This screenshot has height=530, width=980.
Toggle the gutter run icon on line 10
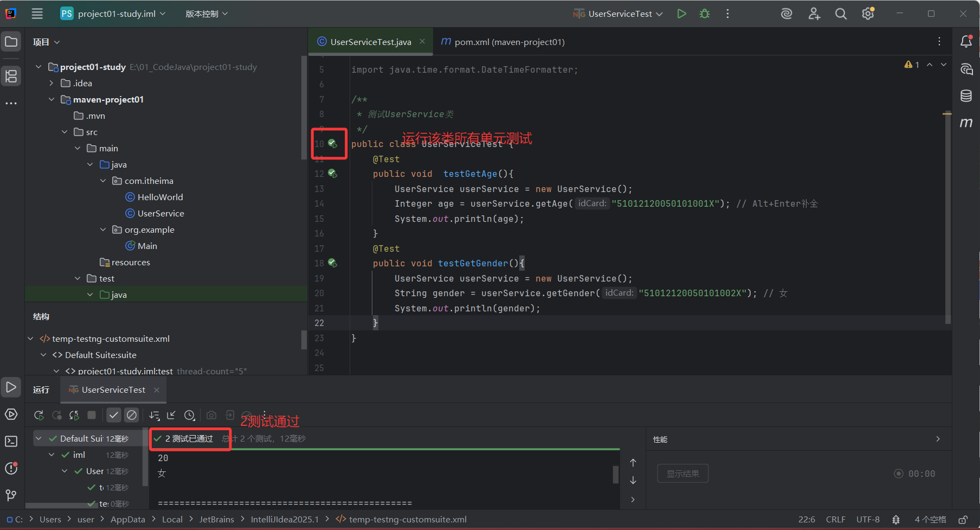tap(332, 144)
